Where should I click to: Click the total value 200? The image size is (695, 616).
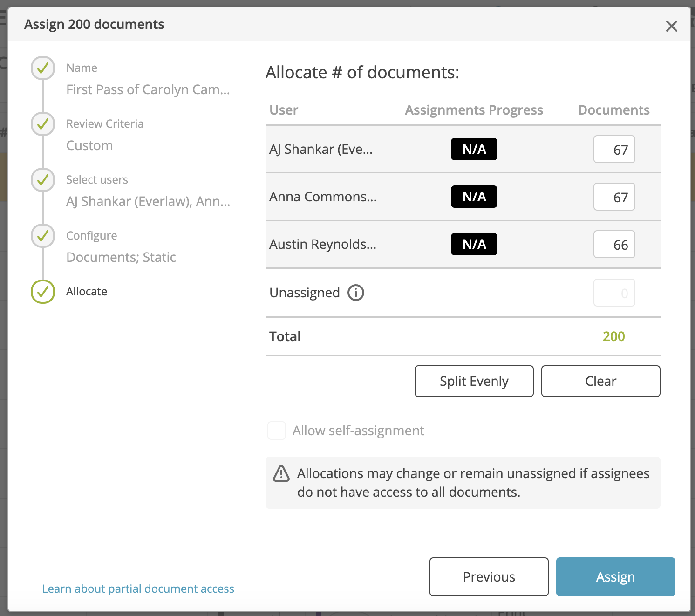point(614,336)
